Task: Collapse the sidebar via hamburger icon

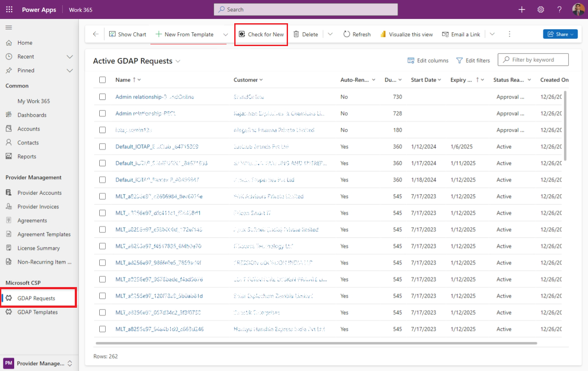Action: pyautogui.click(x=9, y=28)
